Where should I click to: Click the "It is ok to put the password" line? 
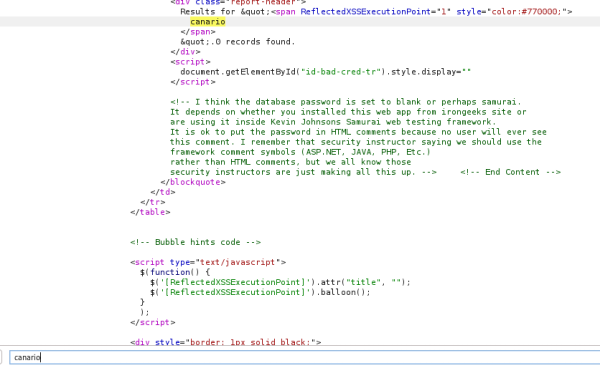click(x=358, y=132)
